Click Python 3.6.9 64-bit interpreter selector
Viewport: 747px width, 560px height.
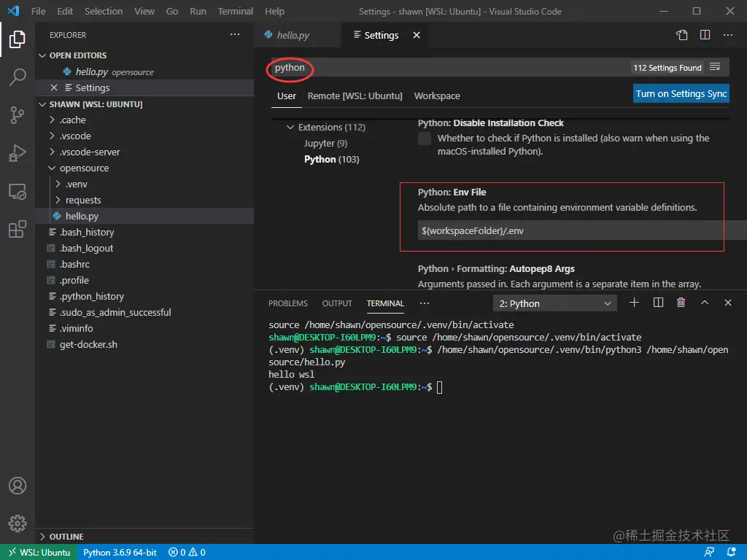120,553
